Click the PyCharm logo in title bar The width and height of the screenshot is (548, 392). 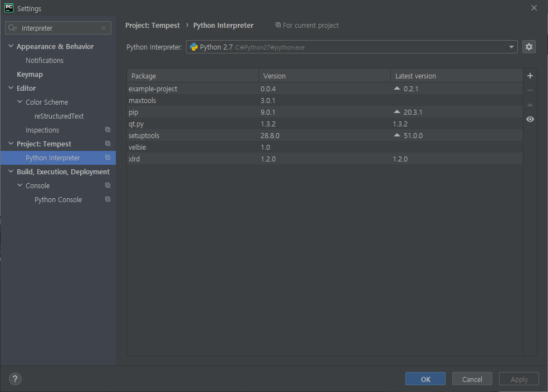pyautogui.click(x=9, y=8)
